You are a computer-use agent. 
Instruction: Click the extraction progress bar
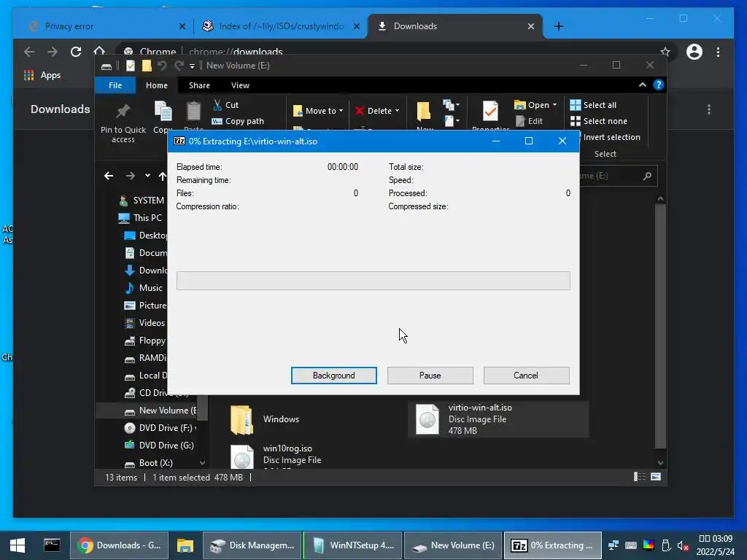pyautogui.click(x=373, y=281)
